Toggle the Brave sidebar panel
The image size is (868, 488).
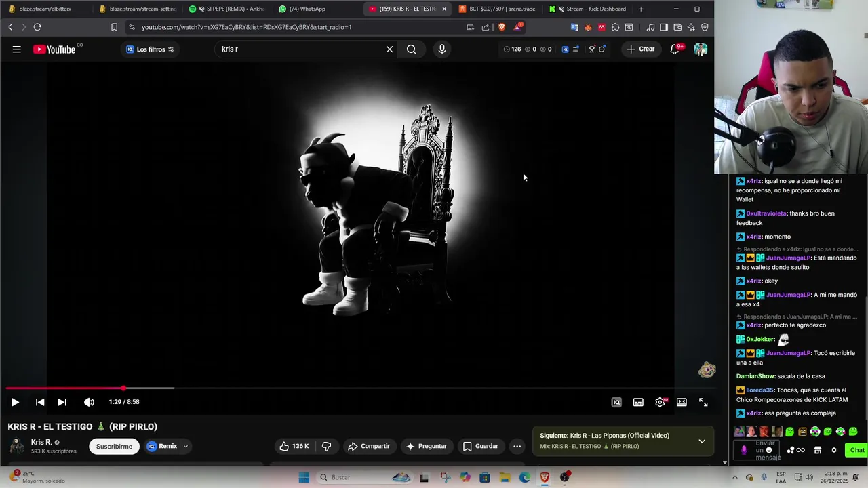pyautogui.click(x=664, y=27)
